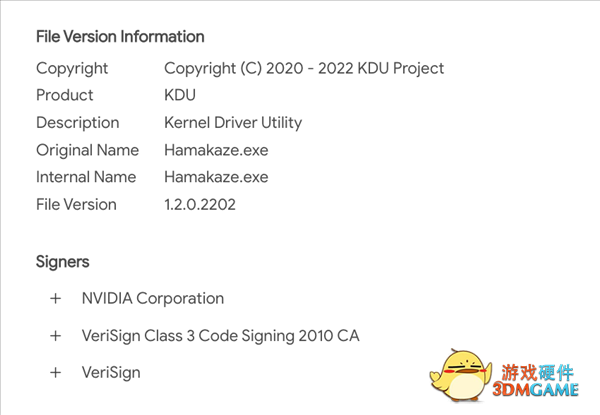Click the Copyright field label
The height and width of the screenshot is (415, 600).
[x=72, y=69]
